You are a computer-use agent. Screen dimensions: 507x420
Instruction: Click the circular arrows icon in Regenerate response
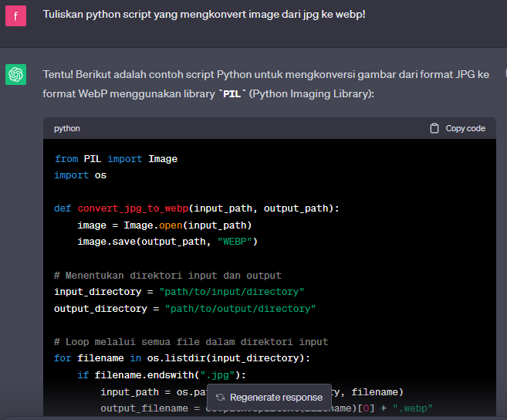pos(220,398)
